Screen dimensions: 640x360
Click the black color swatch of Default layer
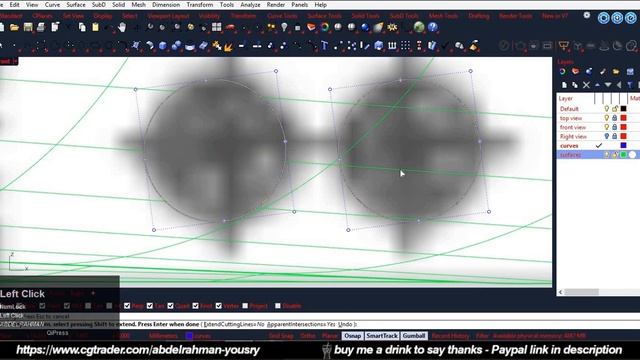(x=623, y=109)
